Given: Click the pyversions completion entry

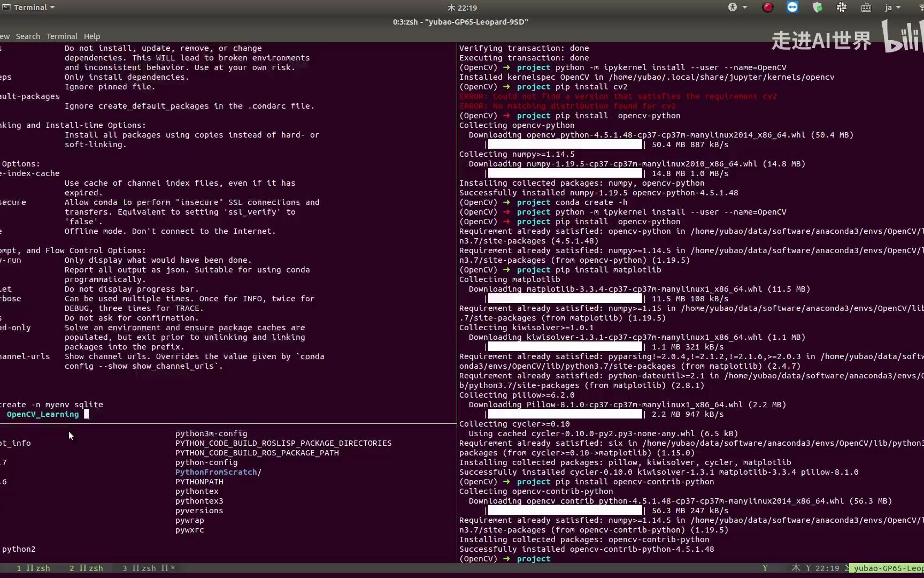Looking at the screenshot, I should pyautogui.click(x=199, y=511).
